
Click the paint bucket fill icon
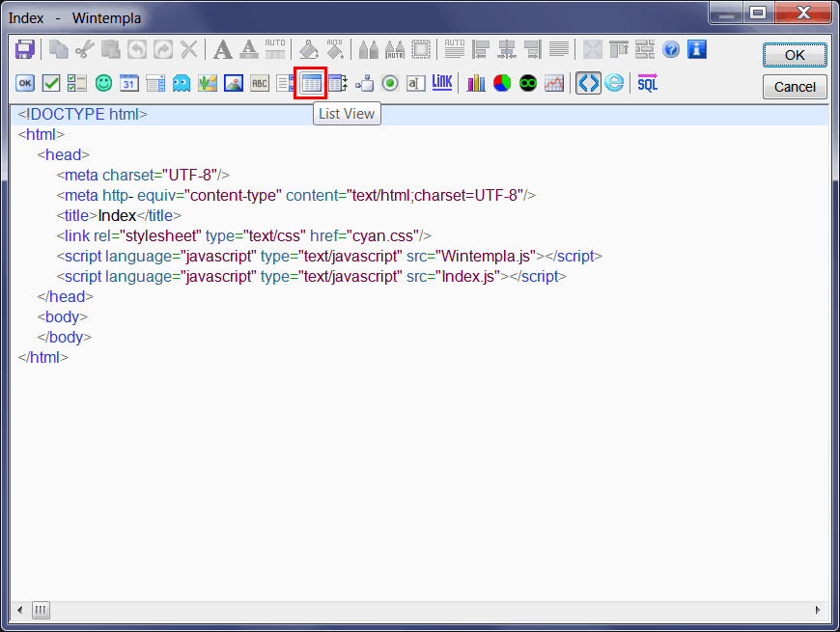[309, 50]
